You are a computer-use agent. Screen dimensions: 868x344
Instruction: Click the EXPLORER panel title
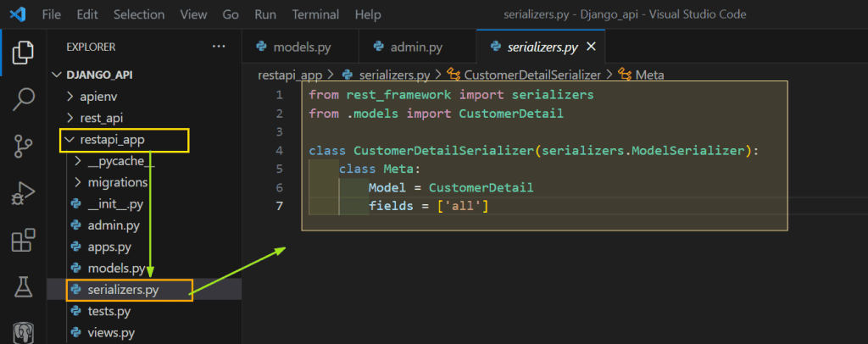91,47
